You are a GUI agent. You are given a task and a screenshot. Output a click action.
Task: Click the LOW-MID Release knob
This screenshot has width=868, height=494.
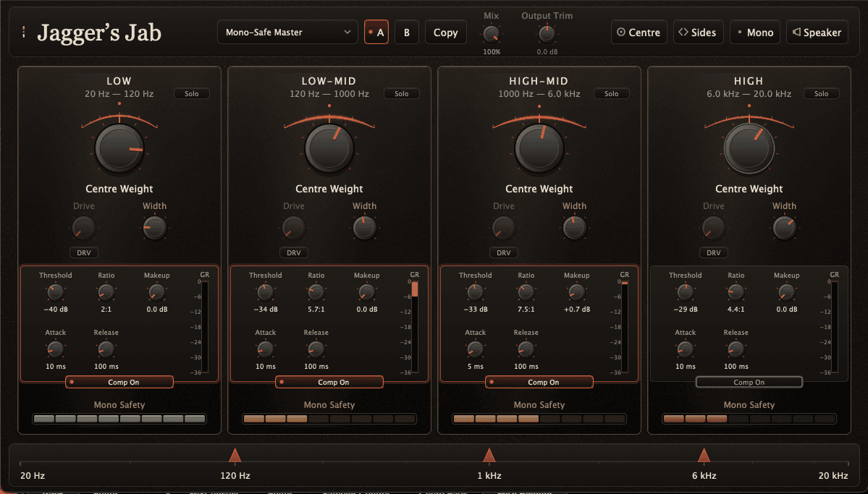[x=316, y=349]
